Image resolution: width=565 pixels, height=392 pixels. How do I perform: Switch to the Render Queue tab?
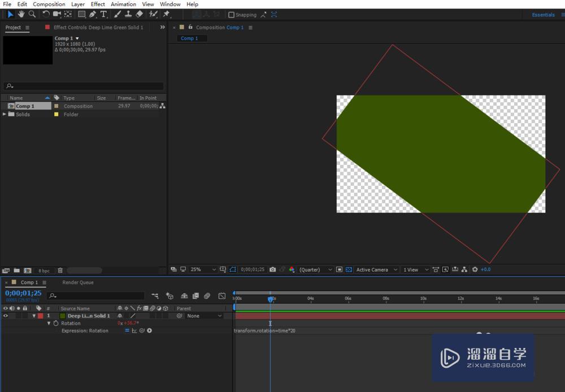click(x=78, y=282)
